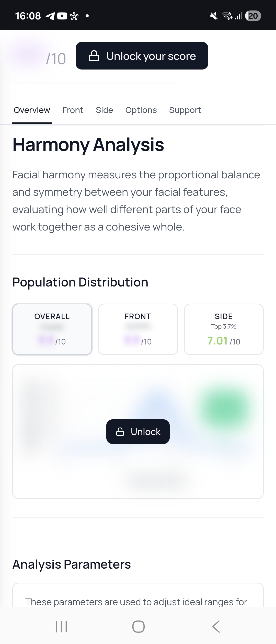276x644 pixels.
Task: Select the OVERALL distribution card
Action: coord(52,329)
